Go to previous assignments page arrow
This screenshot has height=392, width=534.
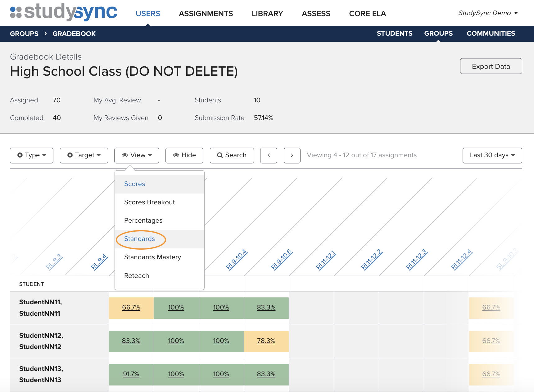click(x=269, y=155)
